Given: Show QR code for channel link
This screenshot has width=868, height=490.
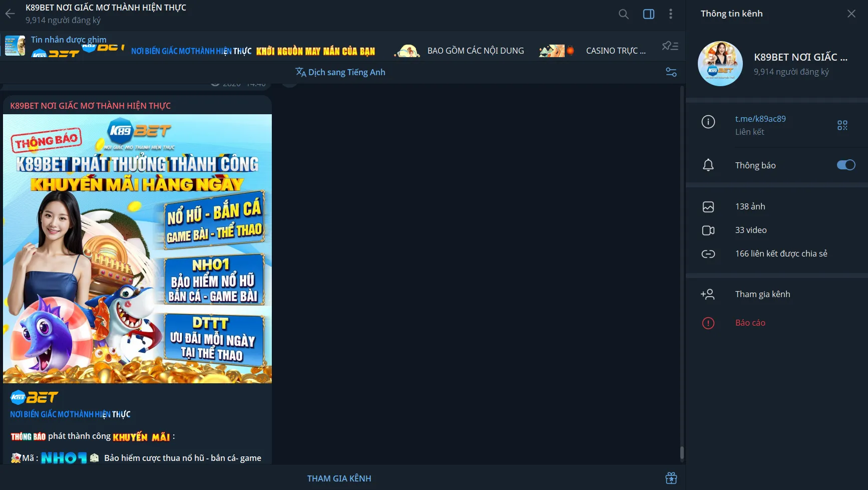Looking at the screenshot, I should 842,125.
